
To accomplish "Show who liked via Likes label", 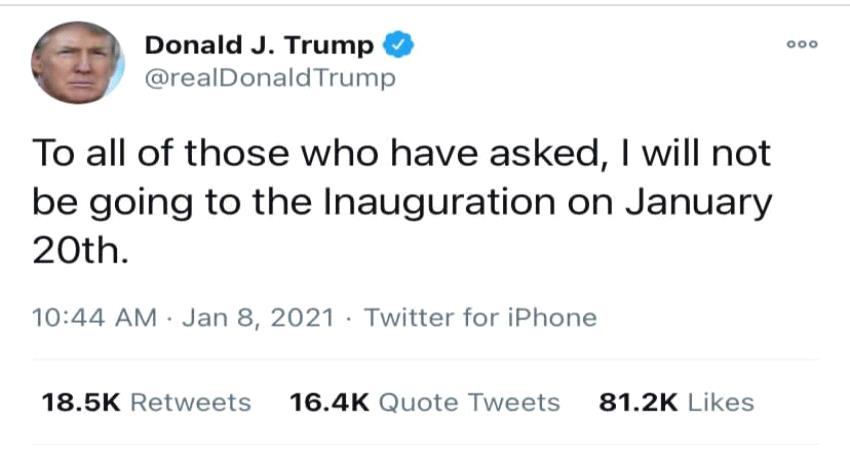I will pos(721,402).
